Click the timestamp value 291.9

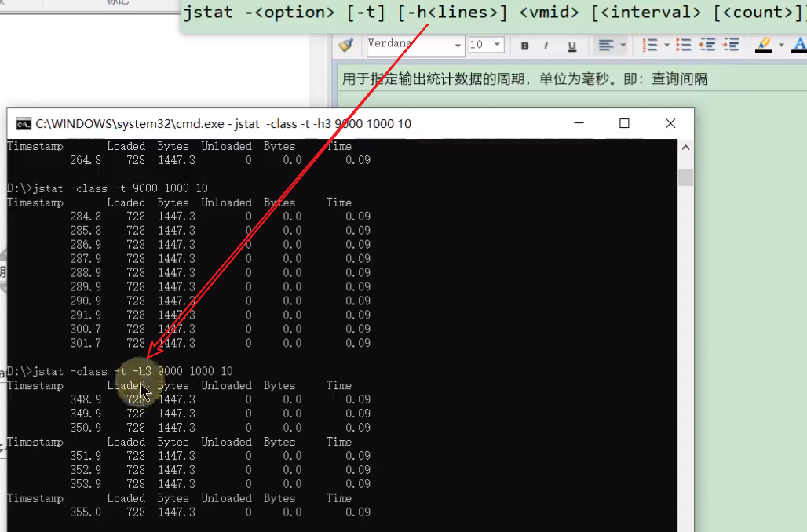(86, 315)
